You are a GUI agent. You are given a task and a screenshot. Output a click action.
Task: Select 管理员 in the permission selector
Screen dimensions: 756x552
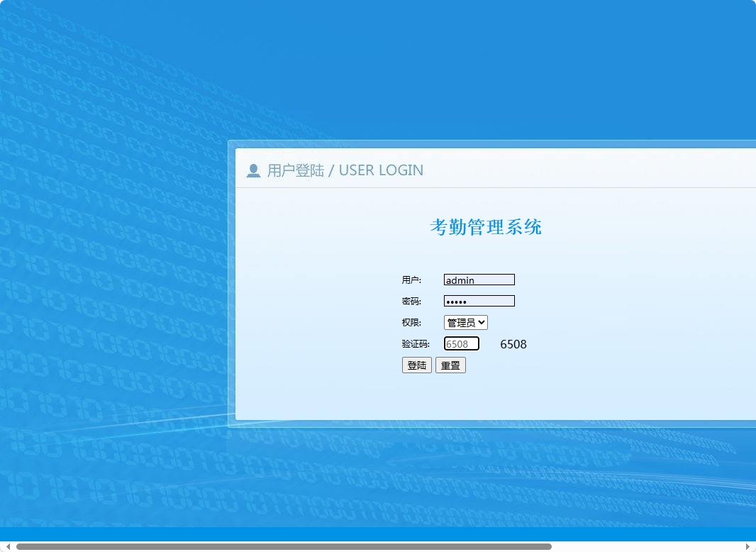coord(461,322)
